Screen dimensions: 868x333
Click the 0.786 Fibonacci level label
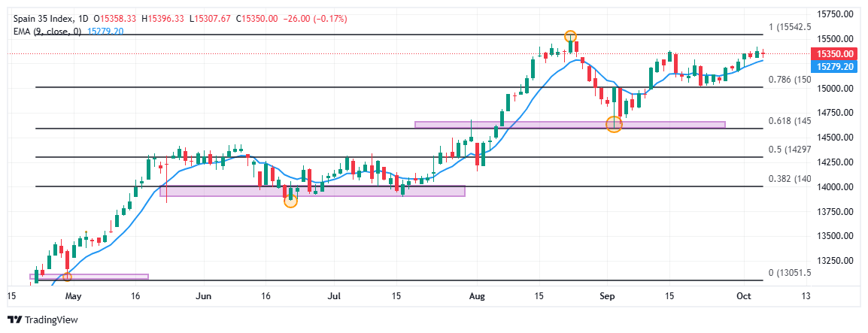coord(789,80)
